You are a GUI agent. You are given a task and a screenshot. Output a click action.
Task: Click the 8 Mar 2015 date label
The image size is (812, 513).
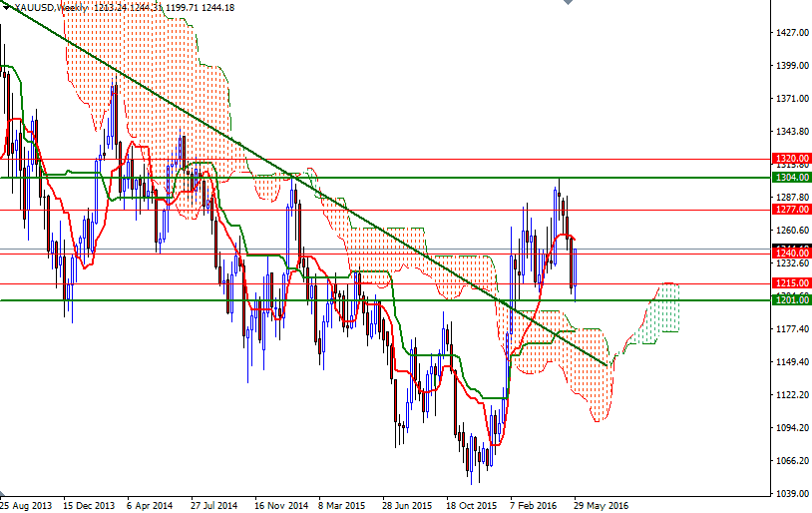pyautogui.click(x=341, y=506)
